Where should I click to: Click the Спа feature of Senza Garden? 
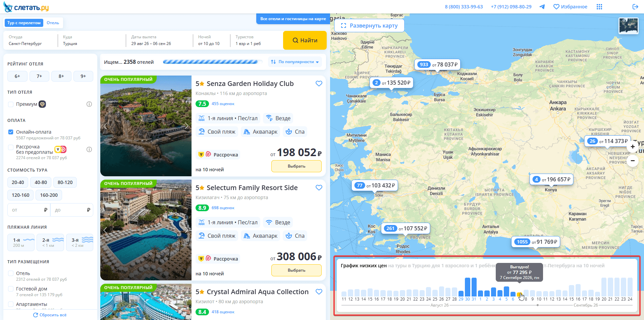coord(295,132)
